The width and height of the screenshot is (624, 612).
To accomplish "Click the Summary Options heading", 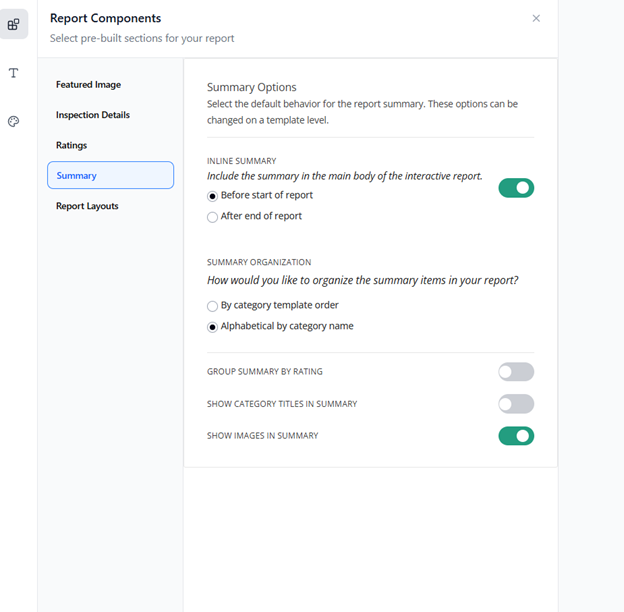I will pyautogui.click(x=251, y=87).
